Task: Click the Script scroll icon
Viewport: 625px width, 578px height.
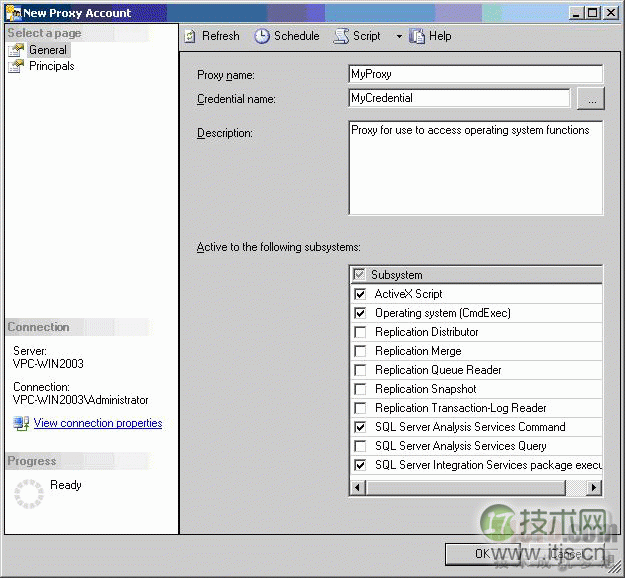Action: (341, 36)
